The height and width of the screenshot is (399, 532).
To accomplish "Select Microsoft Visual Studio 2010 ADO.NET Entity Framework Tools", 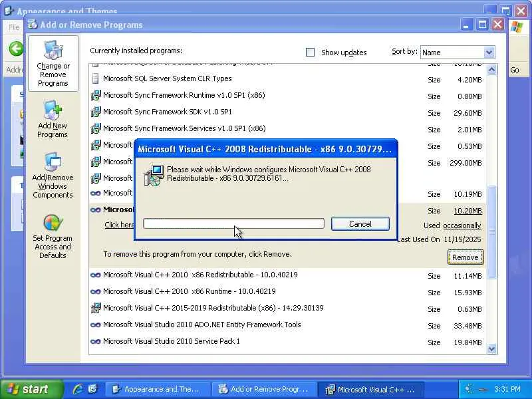I will pyautogui.click(x=288, y=325).
